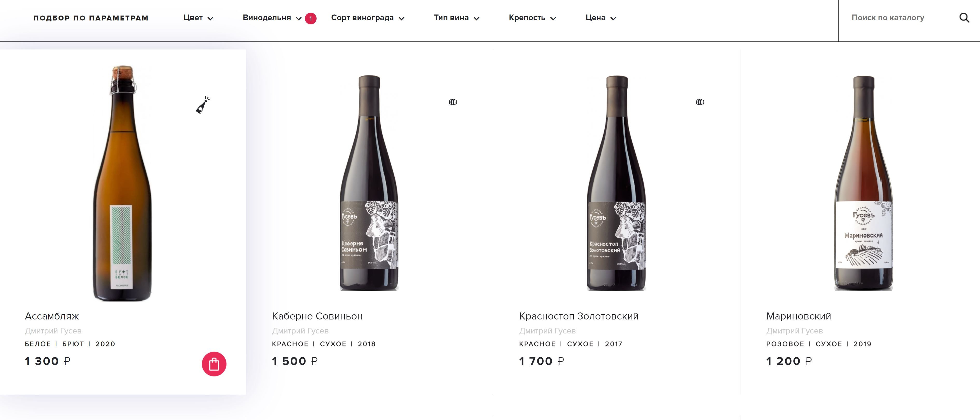Viewport: 980px width, 420px height.
Task: Type in the Поиск по каталогу field
Action: coord(898,18)
